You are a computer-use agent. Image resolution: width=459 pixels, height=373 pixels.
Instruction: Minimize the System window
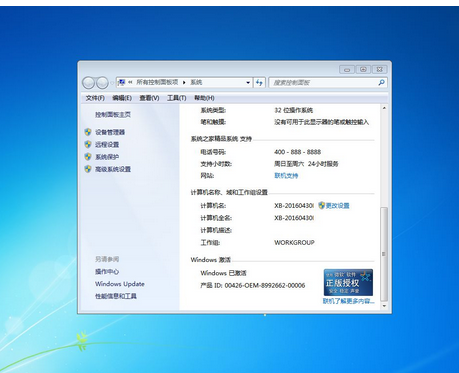click(347, 69)
